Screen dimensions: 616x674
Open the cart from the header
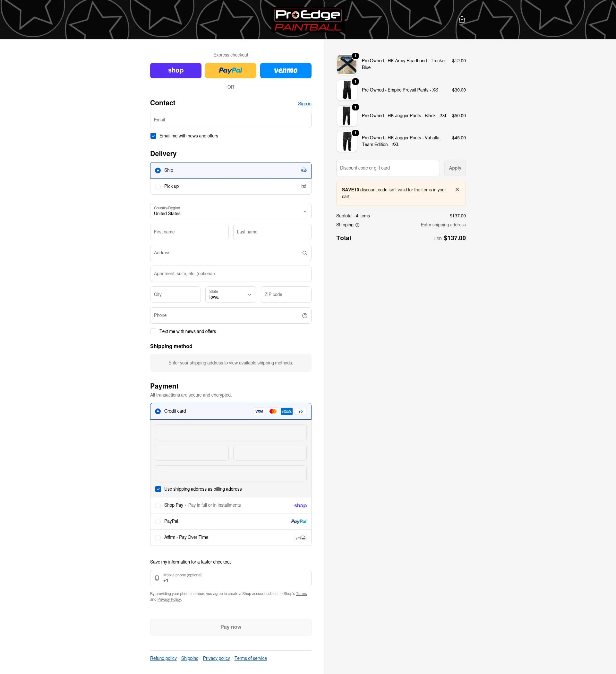(x=462, y=19)
